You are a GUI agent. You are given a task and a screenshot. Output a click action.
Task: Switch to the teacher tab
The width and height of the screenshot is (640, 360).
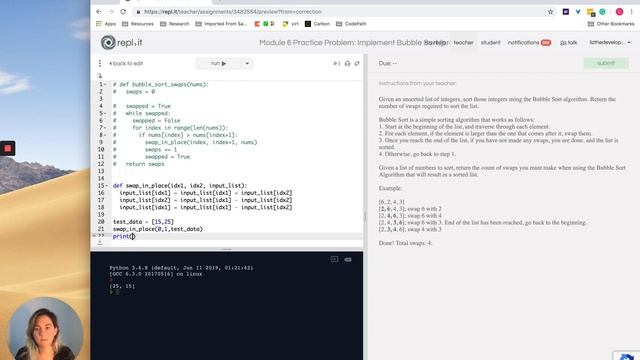pyautogui.click(x=463, y=42)
